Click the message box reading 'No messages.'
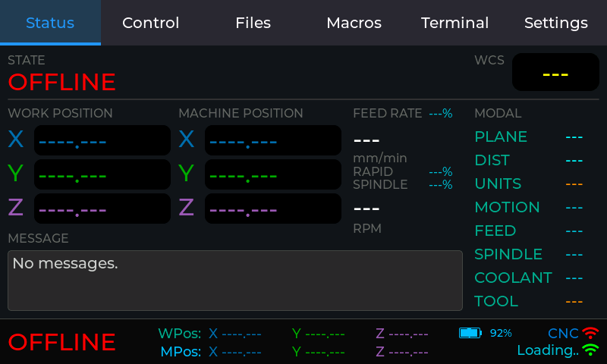Image resolution: width=607 pixels, height=364 pixels. coord(235,281)
